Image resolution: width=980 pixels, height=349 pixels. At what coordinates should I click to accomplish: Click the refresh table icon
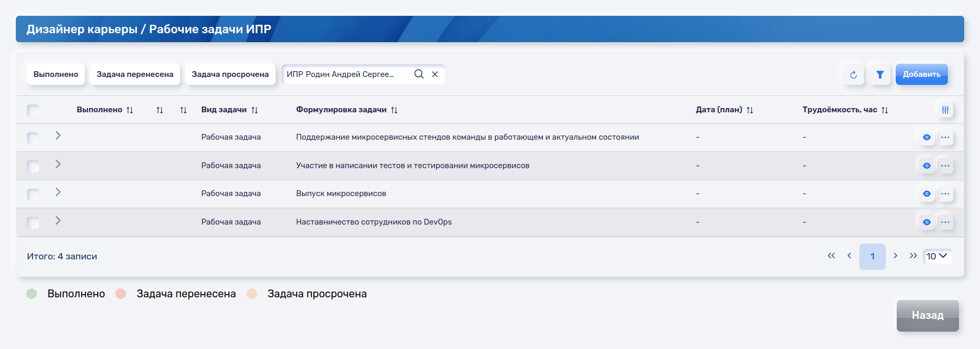pyautogui.click(x=853, y=75)
